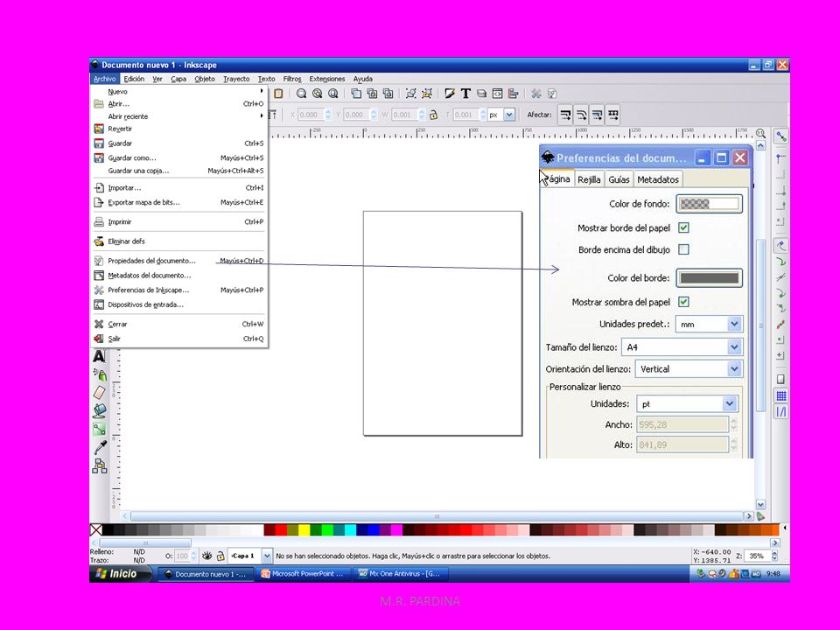This screenshot has height=630, width=840.
Task: Check 'Borde encima del dibujo' option
Action: pos(683,249)
